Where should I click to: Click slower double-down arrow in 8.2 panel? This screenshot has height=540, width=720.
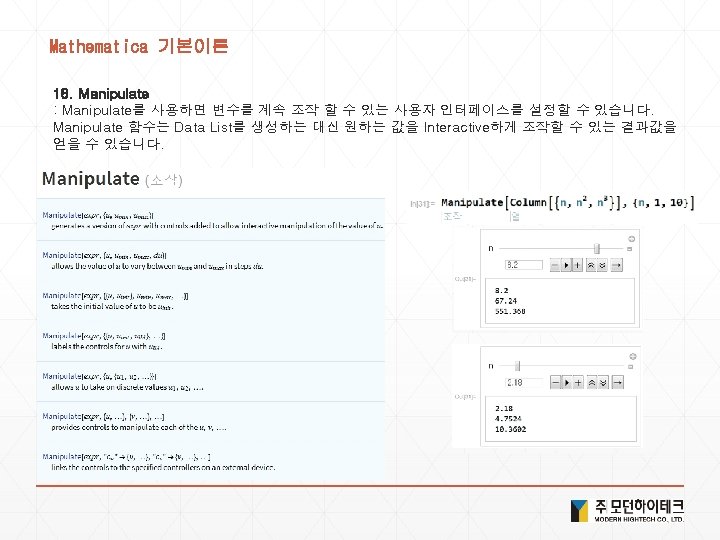coord(602,265)
